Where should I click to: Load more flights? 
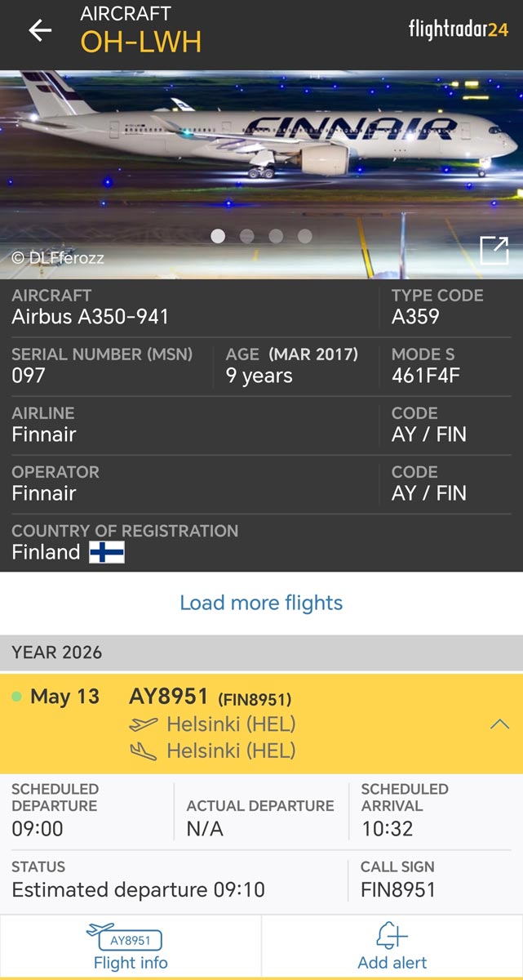(x=261, y=603)
